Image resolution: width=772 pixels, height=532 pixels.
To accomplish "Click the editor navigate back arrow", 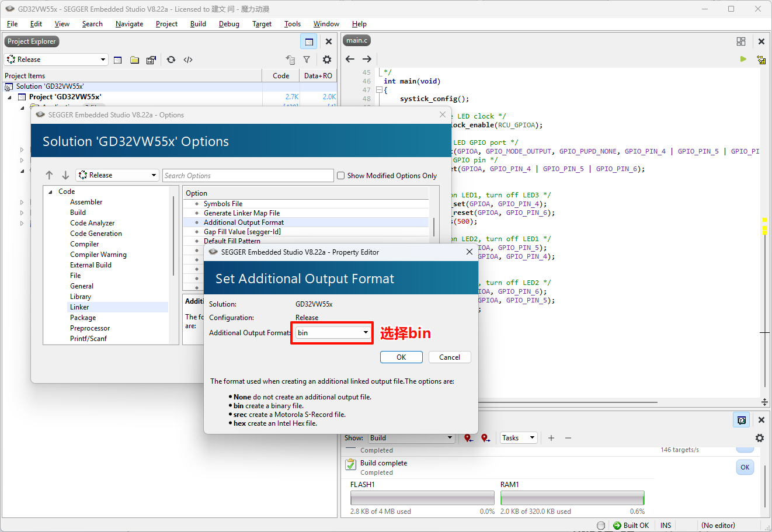I will click(x=350, y=59).
